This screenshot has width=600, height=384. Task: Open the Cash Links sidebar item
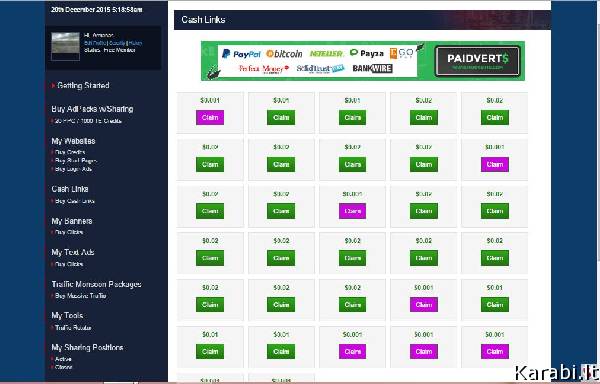[x=70, y=189]
